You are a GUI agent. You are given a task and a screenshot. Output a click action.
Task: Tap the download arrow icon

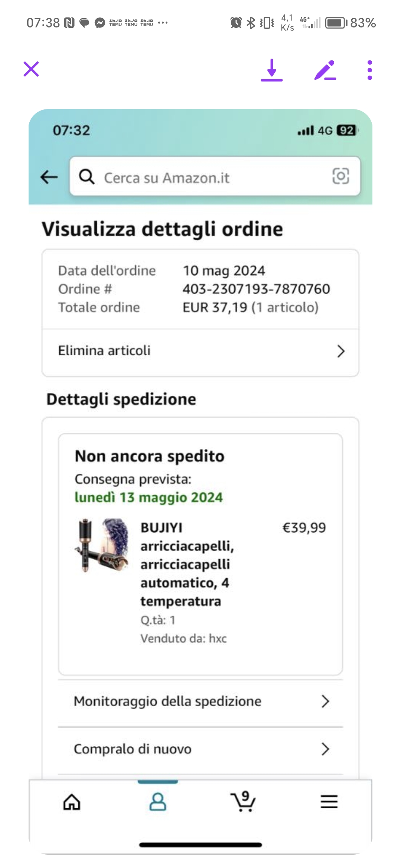[x=272, y=70]
